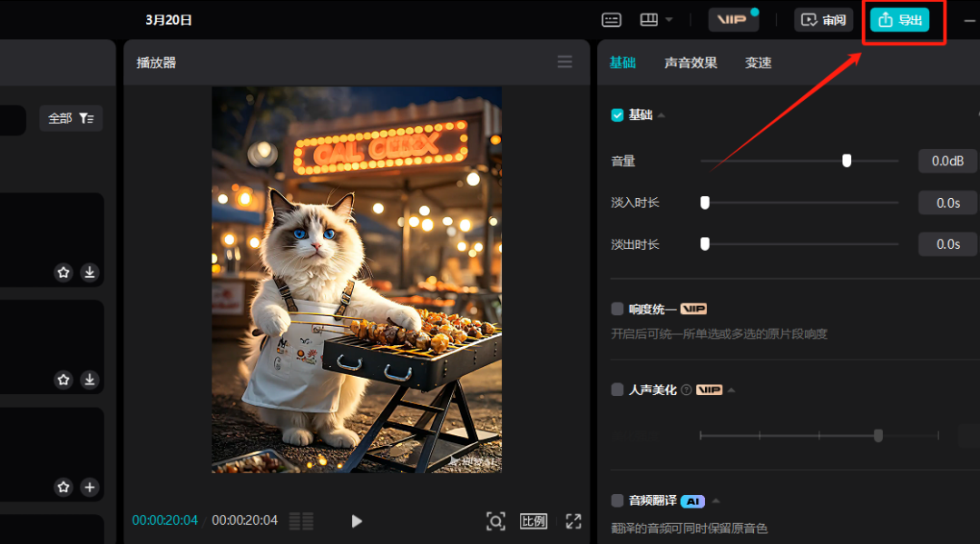
Task: Favorite the third material card star
Action: (64, 487)
